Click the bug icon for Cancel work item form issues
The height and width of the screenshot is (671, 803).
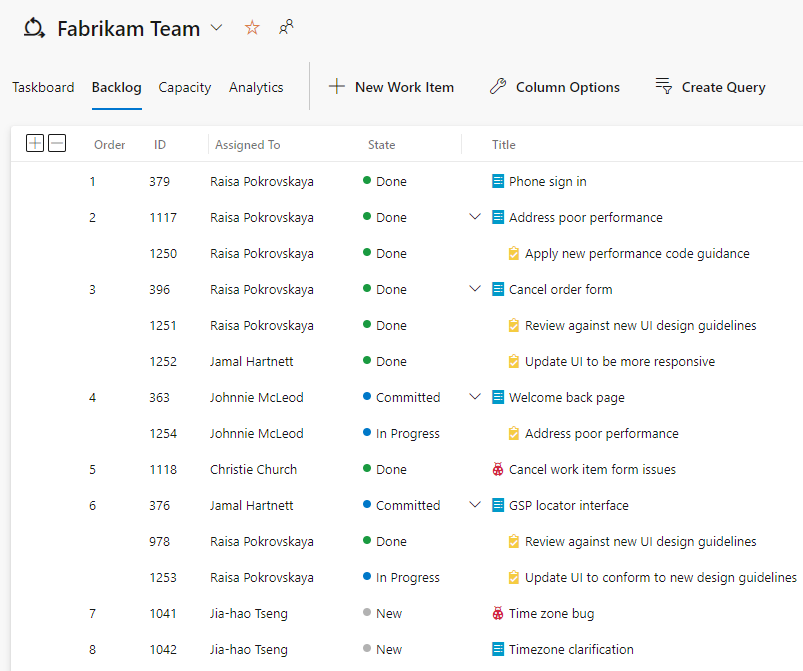coord(498,469)
